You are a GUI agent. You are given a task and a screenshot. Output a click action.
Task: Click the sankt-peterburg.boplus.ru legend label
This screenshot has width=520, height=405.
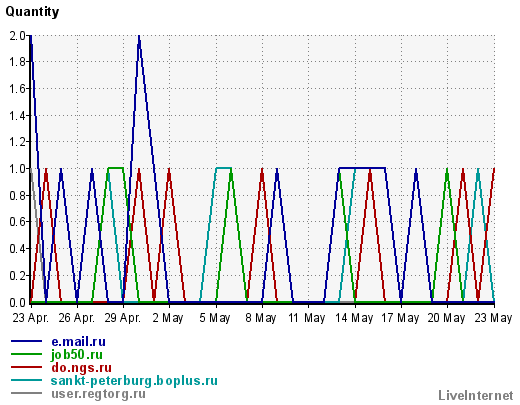tap(134, 381)
